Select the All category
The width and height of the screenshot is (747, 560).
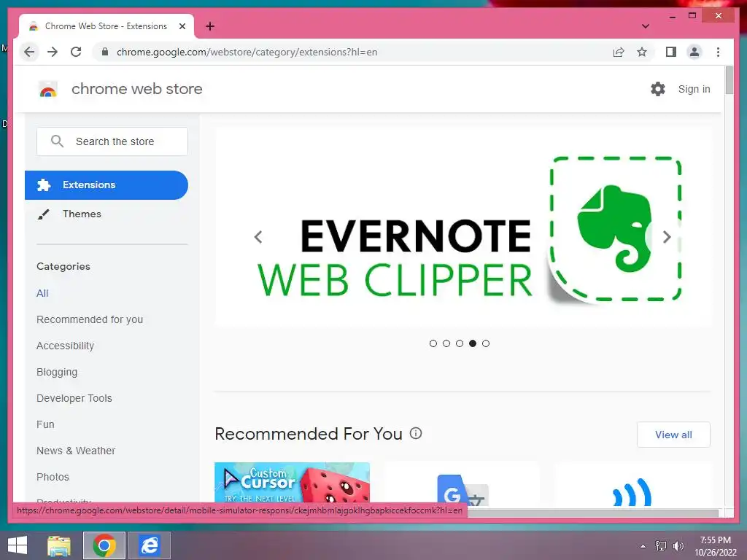[42, 293]
